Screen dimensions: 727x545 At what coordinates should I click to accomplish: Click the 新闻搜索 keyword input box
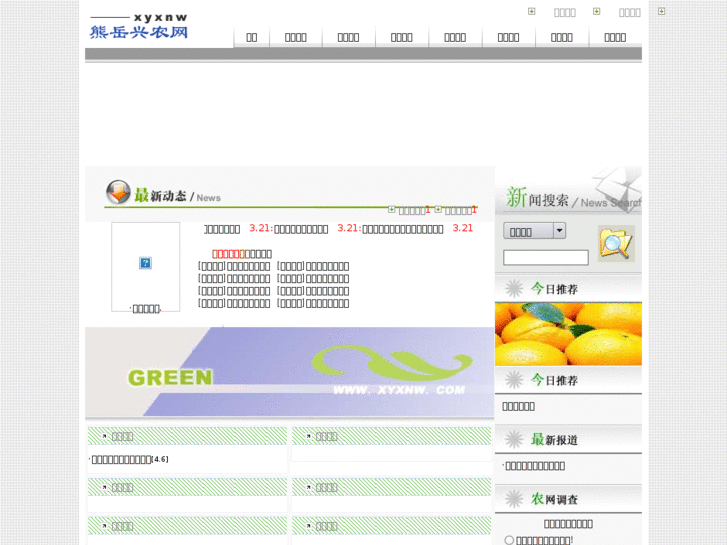pyautogui.click(x=546, y=257)
